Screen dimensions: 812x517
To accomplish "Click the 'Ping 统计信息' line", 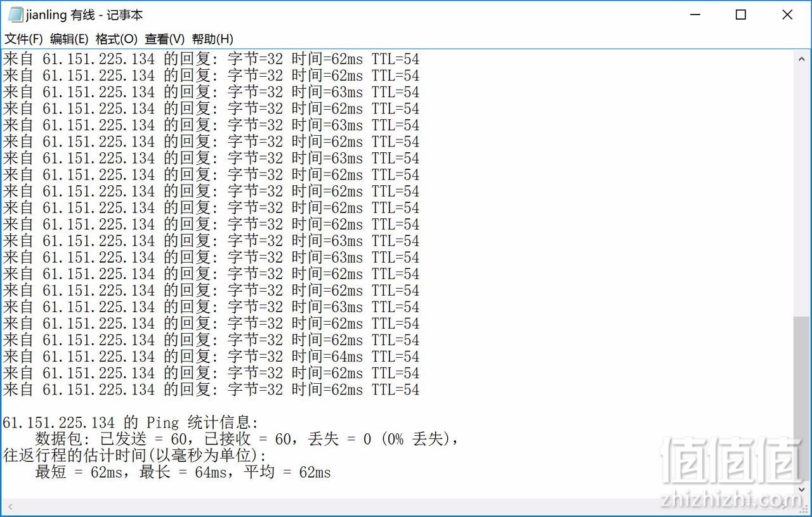I will pyautogui.click(x=131, y=422).
